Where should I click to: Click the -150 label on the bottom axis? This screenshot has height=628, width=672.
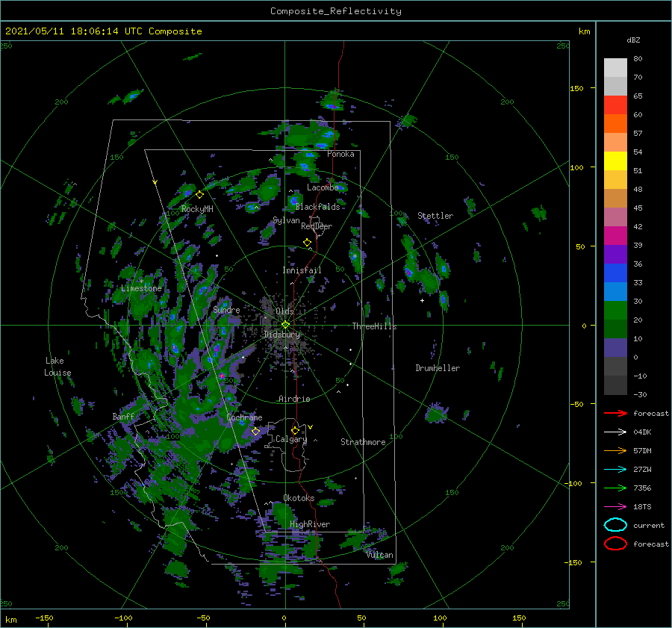pyautogui.click(x=44, y=618)
